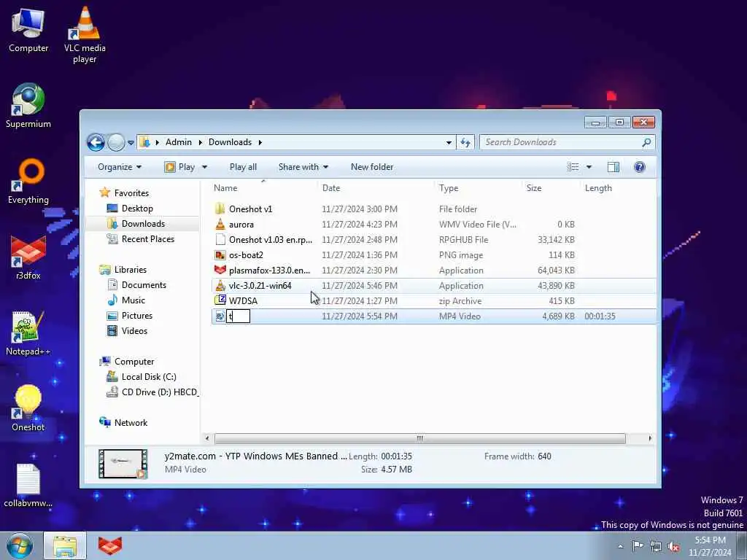Viewport: 747px width, 560px height.
Task: Click inside the file rename text box
Action: tap(239, 316)
